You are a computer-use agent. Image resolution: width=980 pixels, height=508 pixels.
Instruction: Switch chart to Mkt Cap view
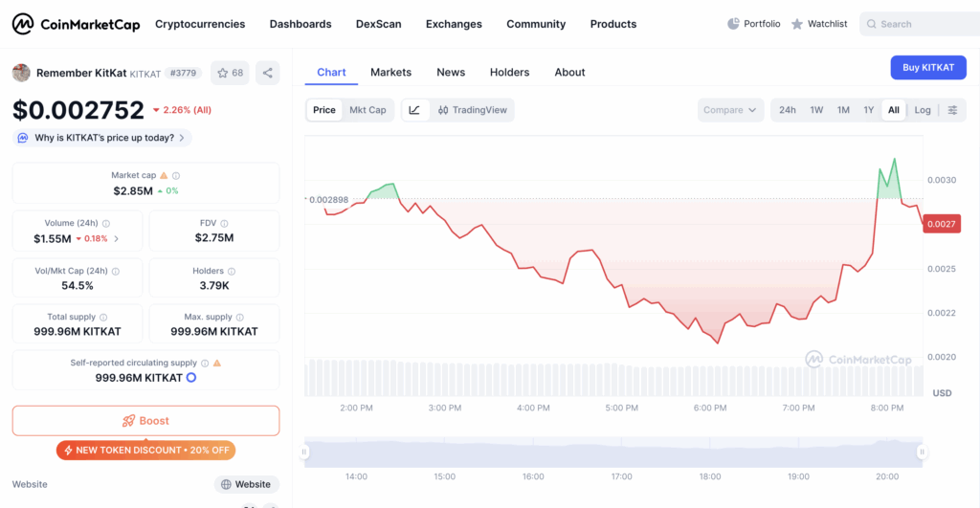pyautogui.click(x=367, y=110)
